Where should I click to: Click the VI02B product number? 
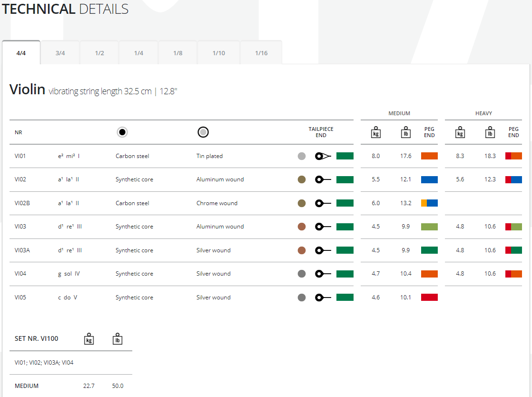tap(22, 203)
